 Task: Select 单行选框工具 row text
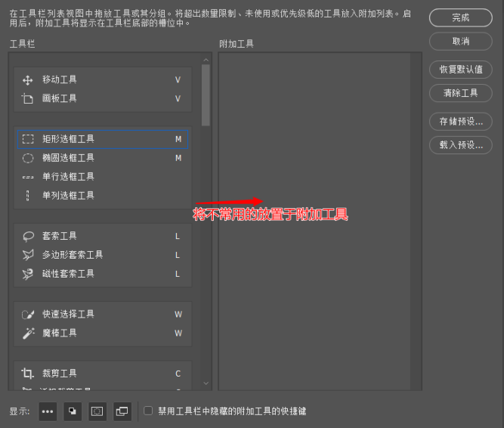pyautogui.click(x=68, y=177)
